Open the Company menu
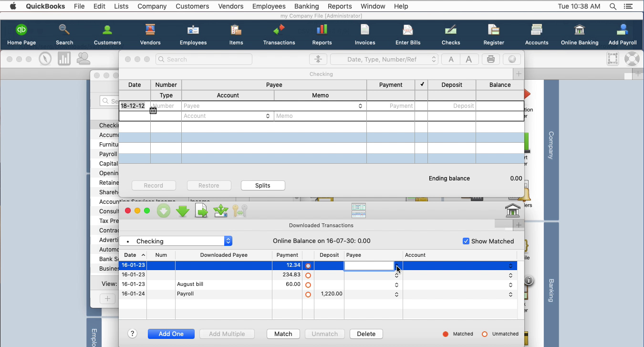The width and height of the screenshot is (644, 347). [152, 6]
